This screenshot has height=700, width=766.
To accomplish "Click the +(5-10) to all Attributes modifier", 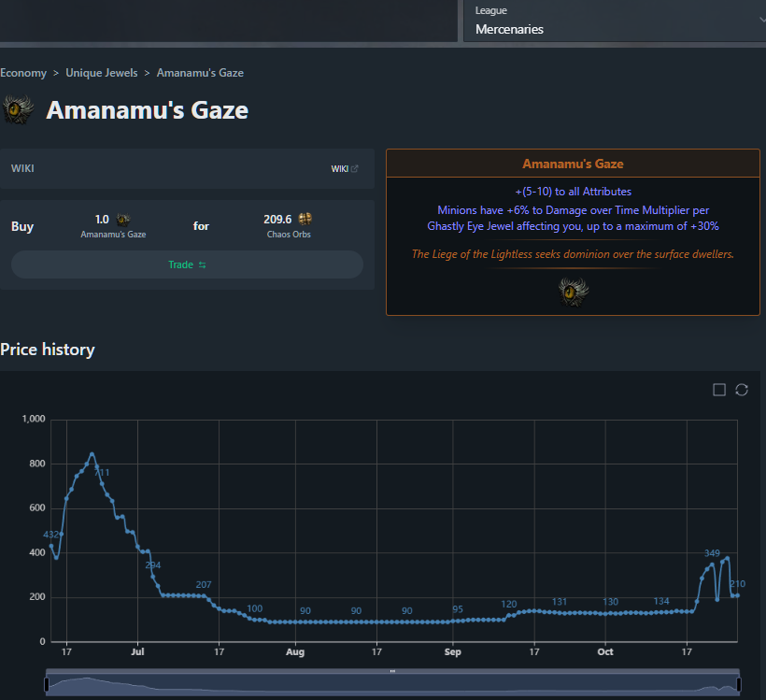I will [x=573, y=192].
